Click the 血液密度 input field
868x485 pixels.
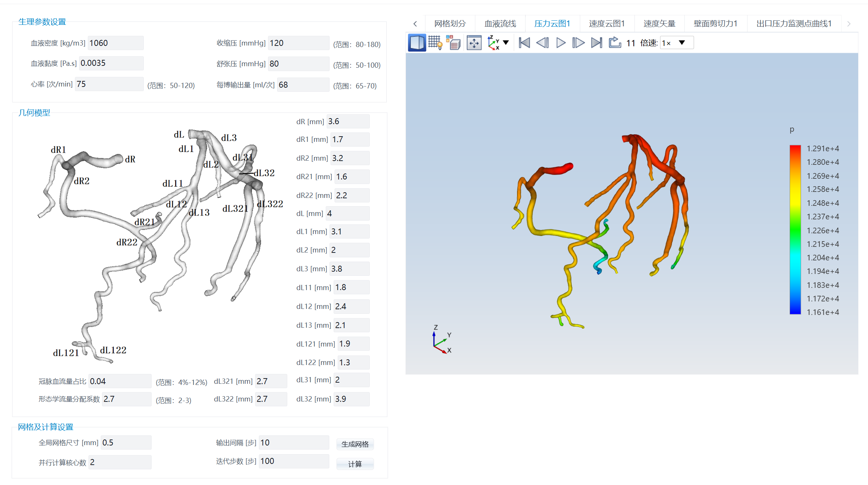(x=116, y=43)
